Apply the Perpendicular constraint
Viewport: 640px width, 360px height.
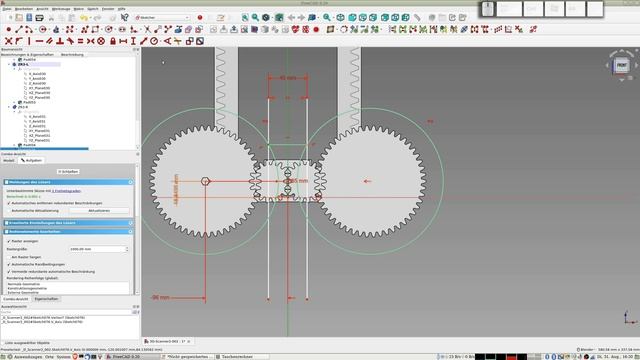click(x=60, y=41)
